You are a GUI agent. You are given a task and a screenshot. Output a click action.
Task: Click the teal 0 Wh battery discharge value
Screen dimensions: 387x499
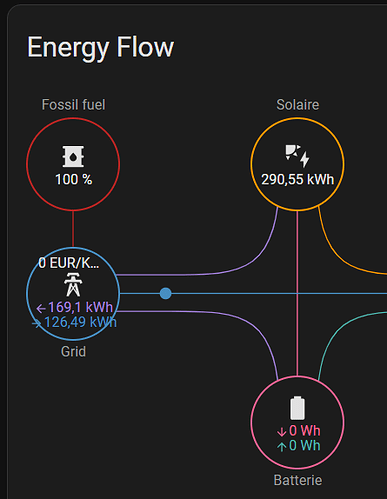[x=305, y=446]
